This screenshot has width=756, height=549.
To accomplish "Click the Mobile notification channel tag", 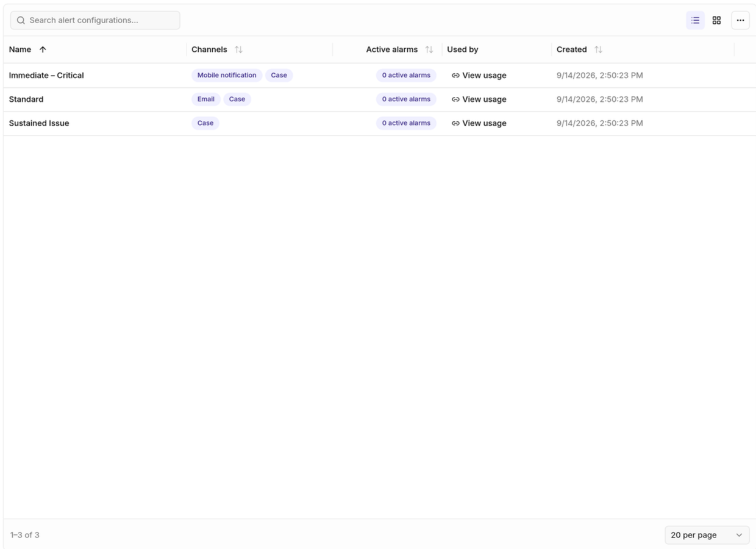I will 227,76.
